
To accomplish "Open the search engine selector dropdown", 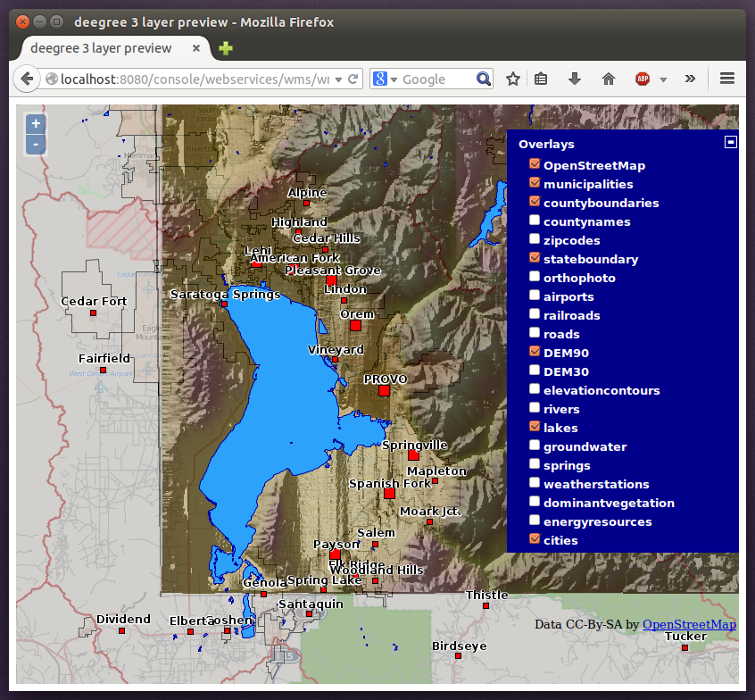I will click(x=385, y=79).
